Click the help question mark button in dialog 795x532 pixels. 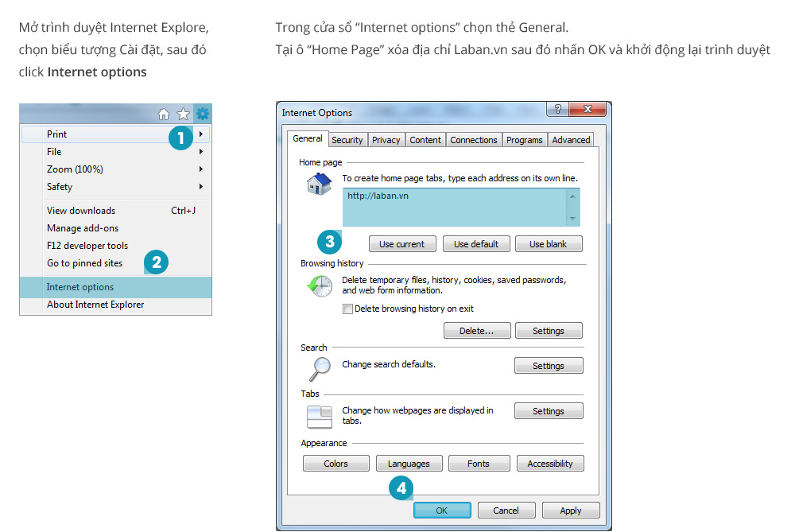click(x=557, y=110)
